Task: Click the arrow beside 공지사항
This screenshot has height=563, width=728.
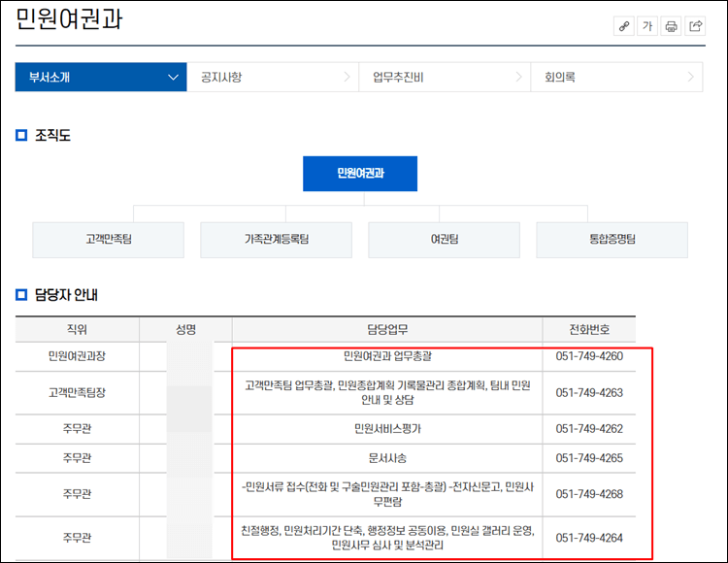Action: 347,77
